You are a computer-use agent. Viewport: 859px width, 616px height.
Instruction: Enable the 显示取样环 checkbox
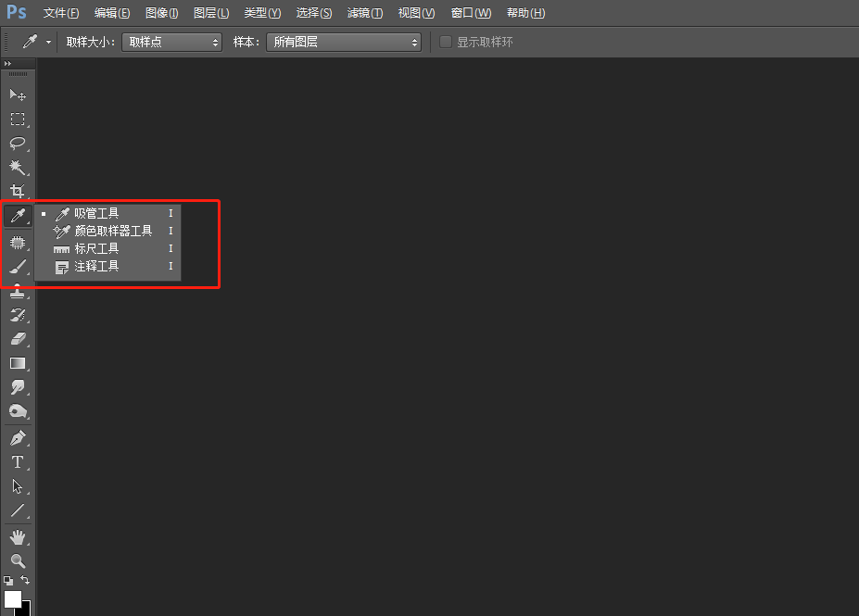tap(446, 42)
